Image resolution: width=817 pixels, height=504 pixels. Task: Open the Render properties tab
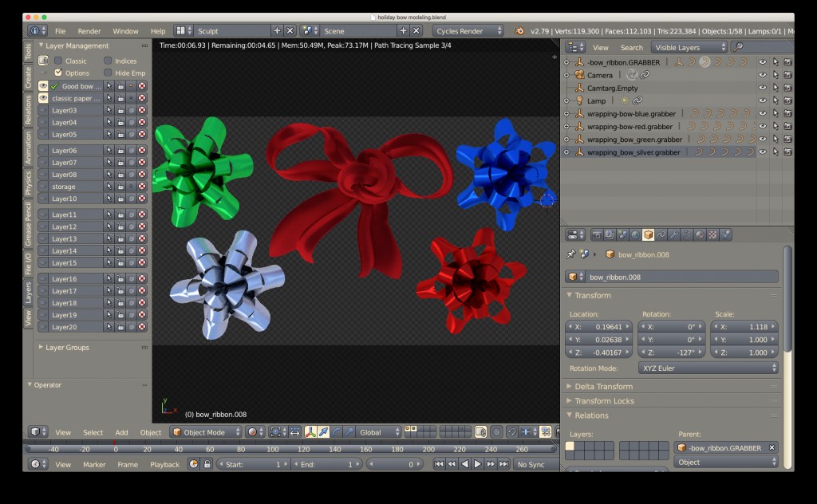click(597, 234)
